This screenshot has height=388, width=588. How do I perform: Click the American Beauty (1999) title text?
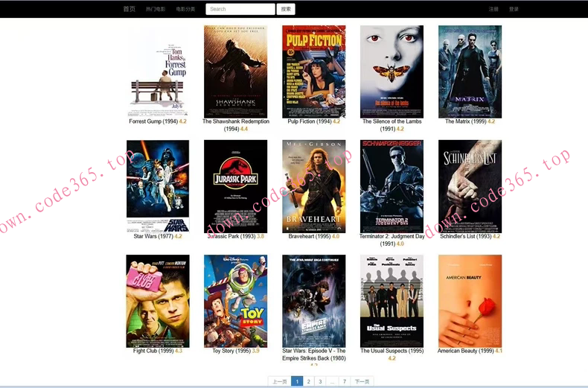(x=466, y=351)
